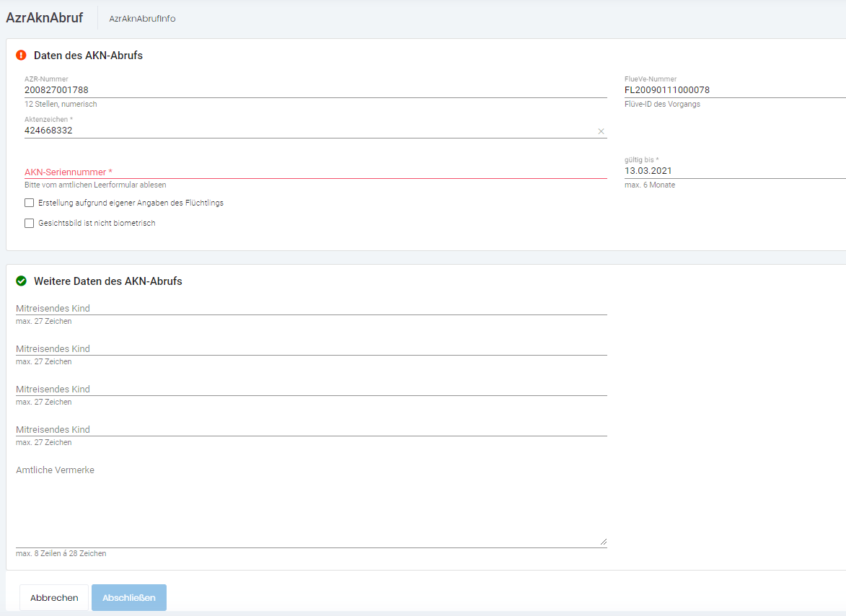Select the second Mitreisendes Kind field
846x616 pixels.
tap(310, 348)
